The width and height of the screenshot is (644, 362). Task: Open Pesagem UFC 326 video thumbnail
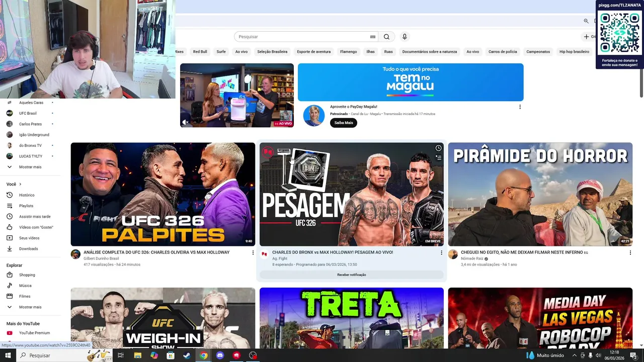tap(352, 194)
